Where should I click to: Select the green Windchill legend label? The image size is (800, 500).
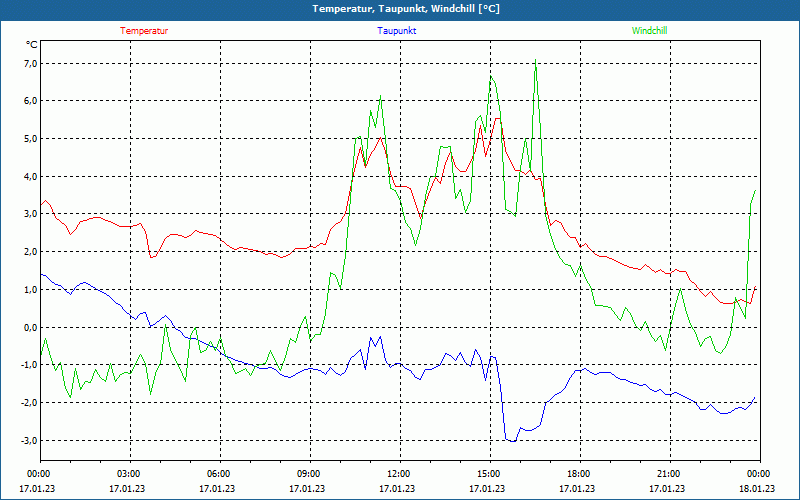(649, 31)
